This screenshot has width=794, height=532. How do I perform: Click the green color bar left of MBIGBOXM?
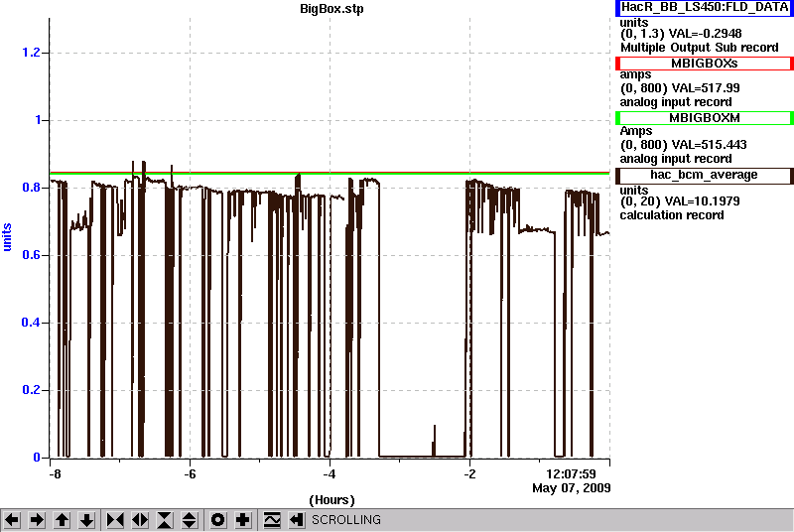tap(617, 118)
